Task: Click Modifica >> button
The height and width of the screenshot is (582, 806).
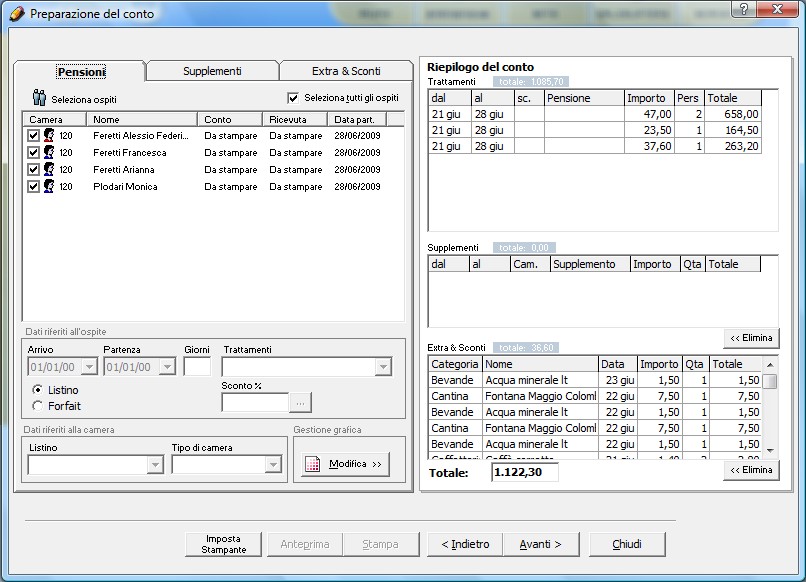Action: point(345,464)
